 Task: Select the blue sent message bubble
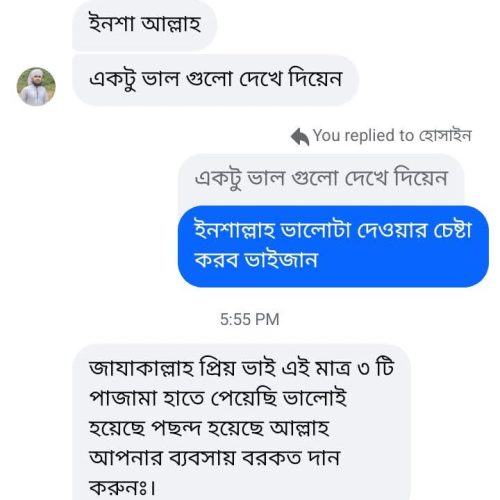pos(333,246)
